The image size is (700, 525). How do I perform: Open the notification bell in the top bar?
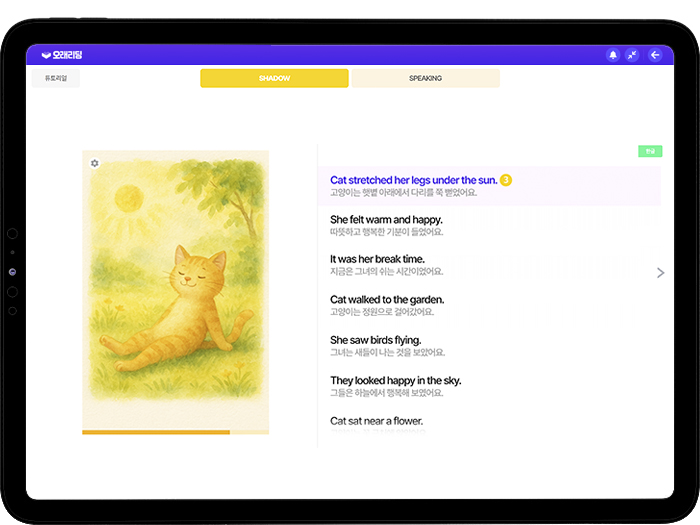pyautogui.click(x=613, y=55)
